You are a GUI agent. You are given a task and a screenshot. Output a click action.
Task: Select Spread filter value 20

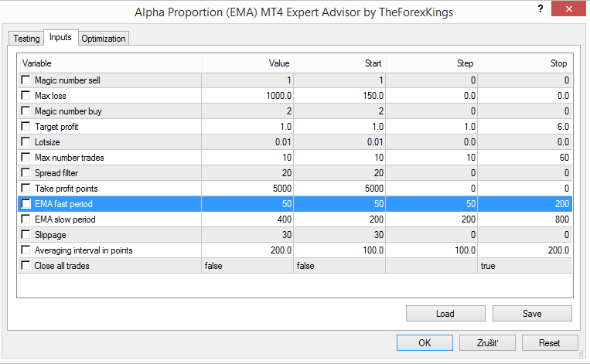(247, 172)
